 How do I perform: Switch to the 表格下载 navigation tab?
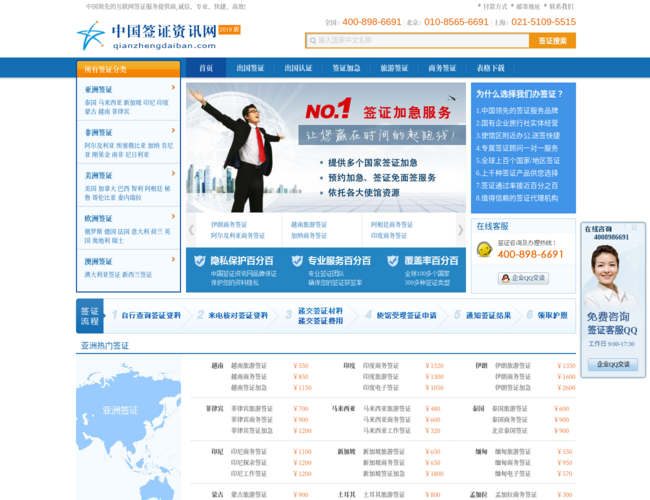click(491, 68)
